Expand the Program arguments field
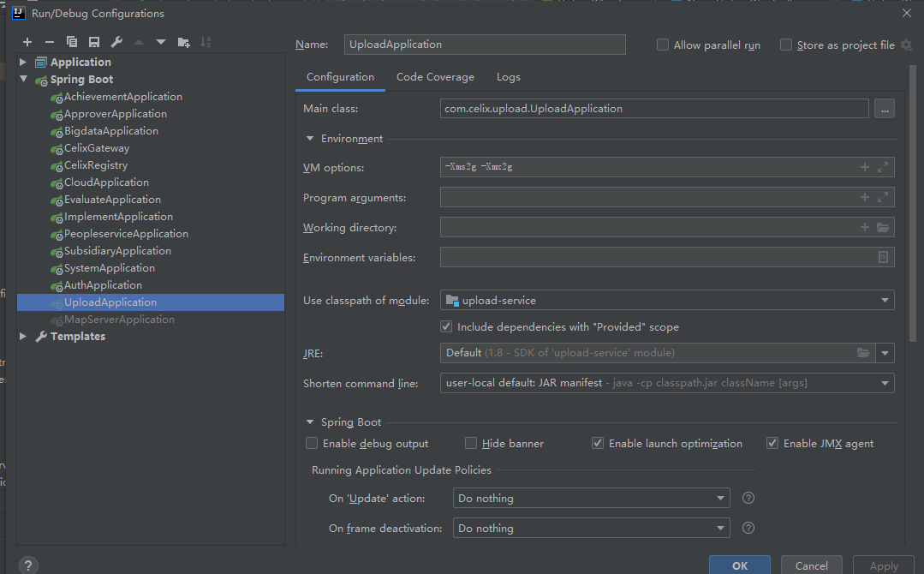Image resolution: width=924 pixels, height=574 pixels. pos(883,197)
